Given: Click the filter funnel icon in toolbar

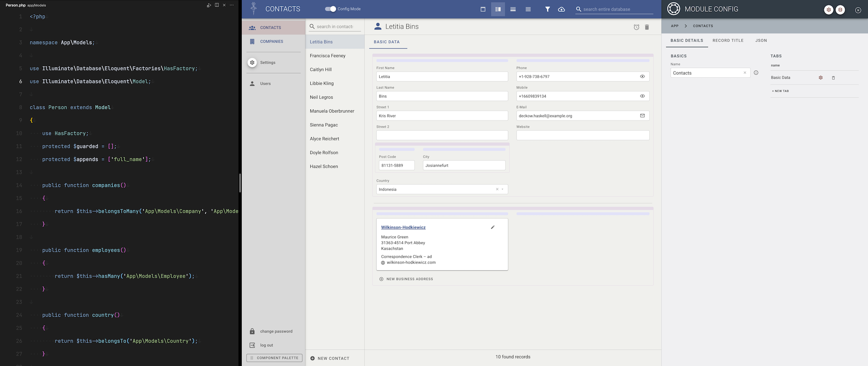Looking at the screenshot, I should pos(547,9).
